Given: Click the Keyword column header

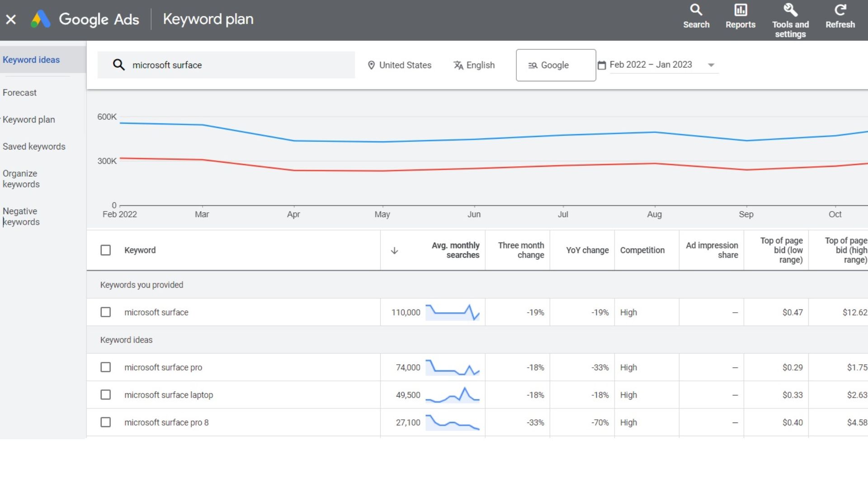Looking at the screenshot, I should coord(140,250).
